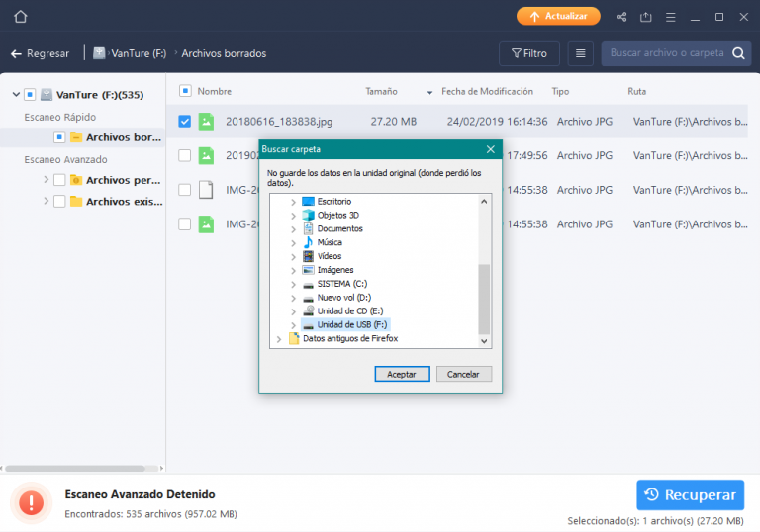Uncheck 20180616_183838.jpg file checkbox
The width and height of the screenshot is (760, 532).
tap(185, 121)
